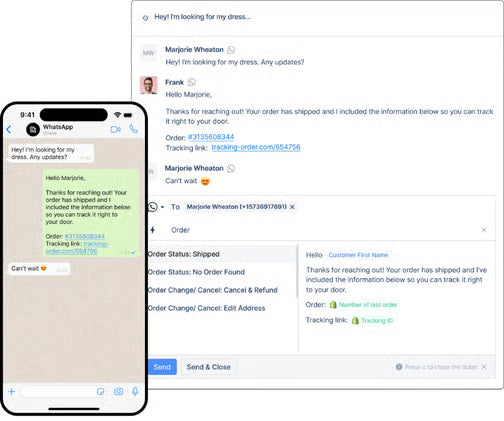The width and height of the screenshot is (504, 421).
Task: Click the Send & Close button
Action: (x=209, y=367)
